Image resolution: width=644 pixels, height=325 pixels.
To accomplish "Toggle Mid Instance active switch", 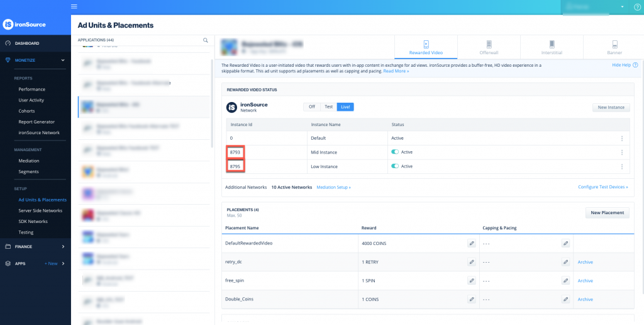I will point(395,152).
